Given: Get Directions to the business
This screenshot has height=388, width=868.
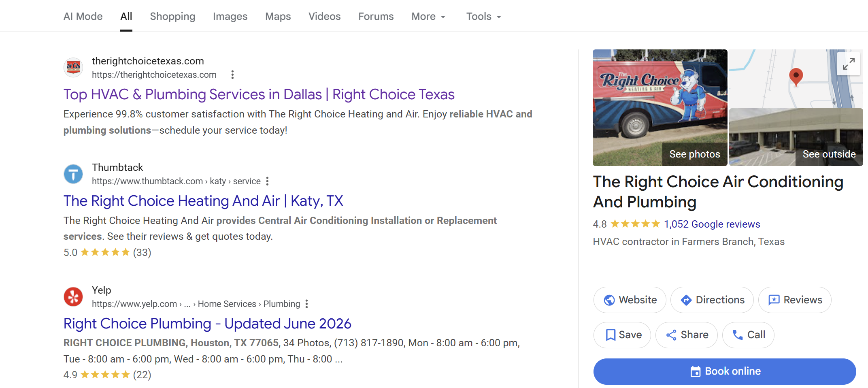Looking at the screenshot, I should pyautogui.click(x=712, y=300).
